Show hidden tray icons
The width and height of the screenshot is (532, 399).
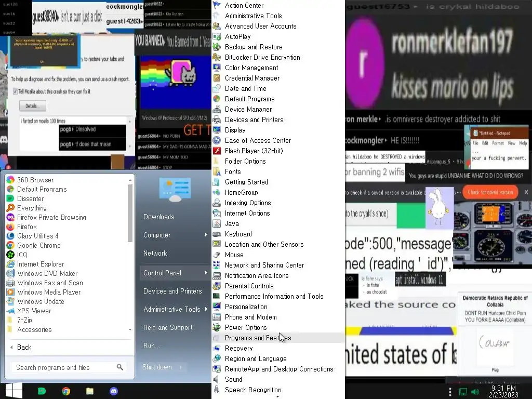(x=450, y=392)
